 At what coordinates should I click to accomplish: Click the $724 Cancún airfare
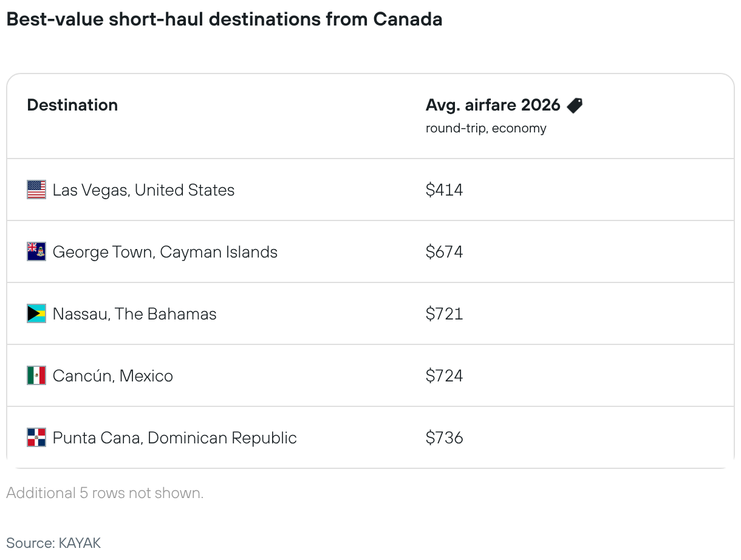[x=444, y=376]
